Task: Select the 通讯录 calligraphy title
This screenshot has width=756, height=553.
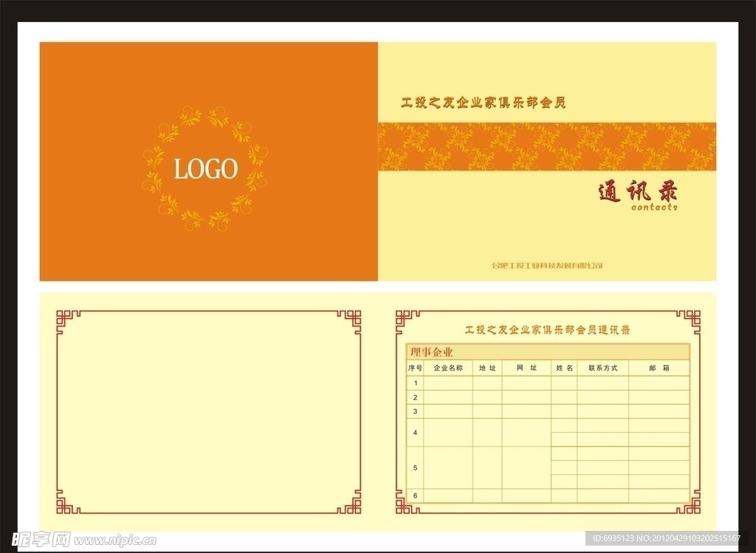Action: tap(639, 192)
